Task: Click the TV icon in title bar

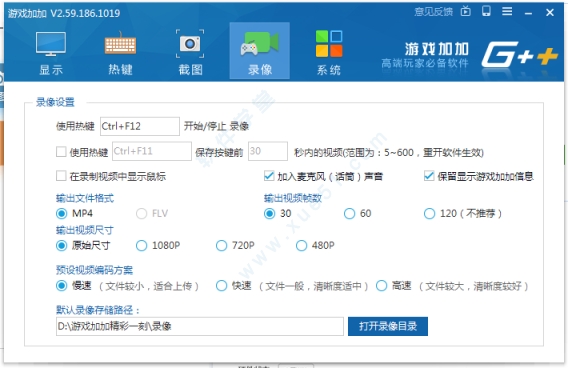Action: coord(465,12)
